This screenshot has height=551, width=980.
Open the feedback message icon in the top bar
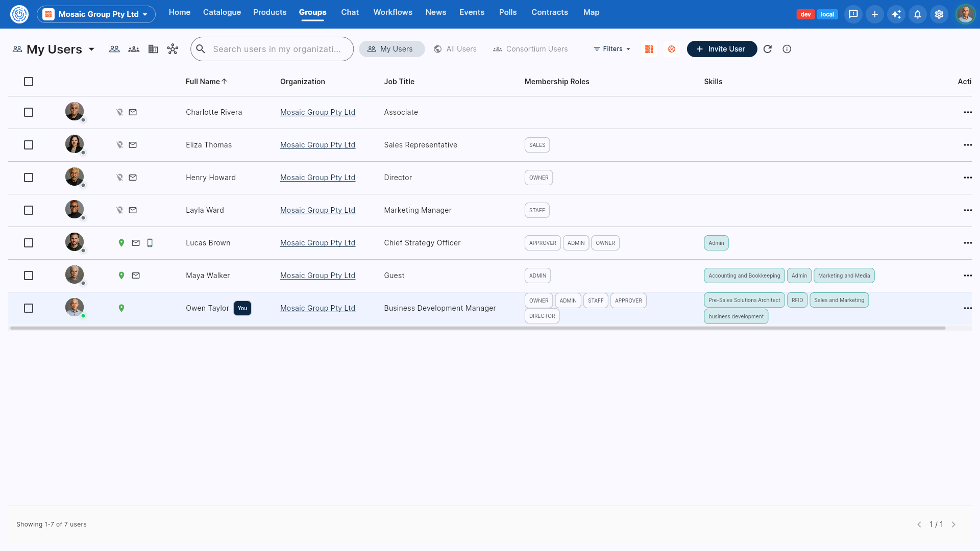pyautogui.click(x=853, y=14)
